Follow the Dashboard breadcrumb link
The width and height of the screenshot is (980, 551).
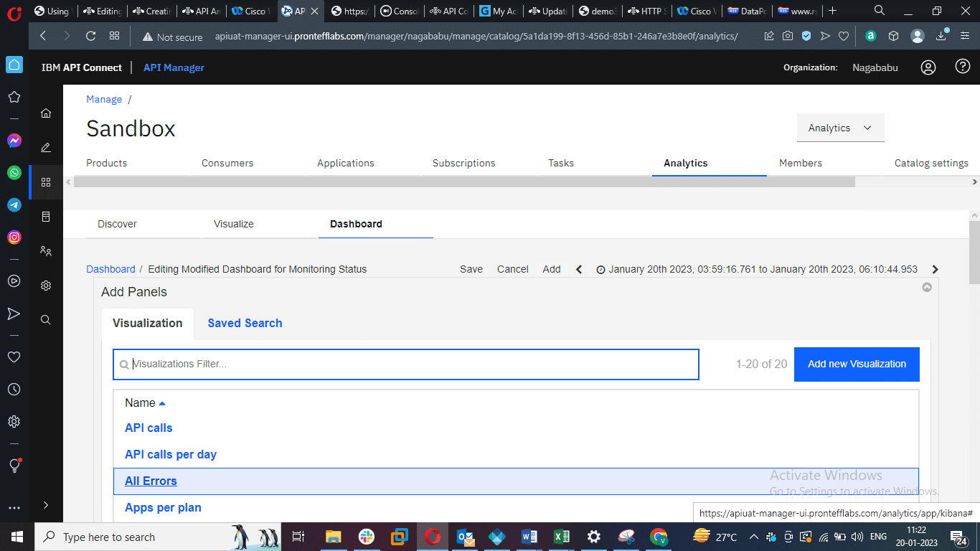pos(110,269)
